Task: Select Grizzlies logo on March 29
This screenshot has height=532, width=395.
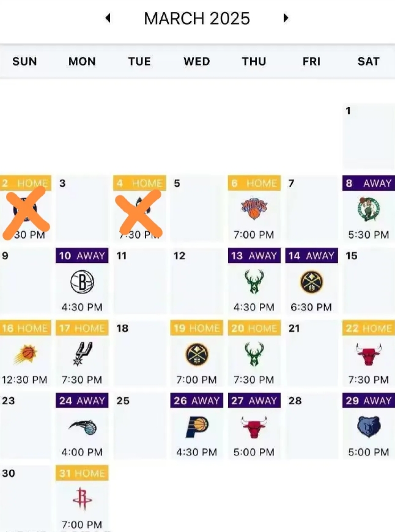Action: [x=369, y=426]
